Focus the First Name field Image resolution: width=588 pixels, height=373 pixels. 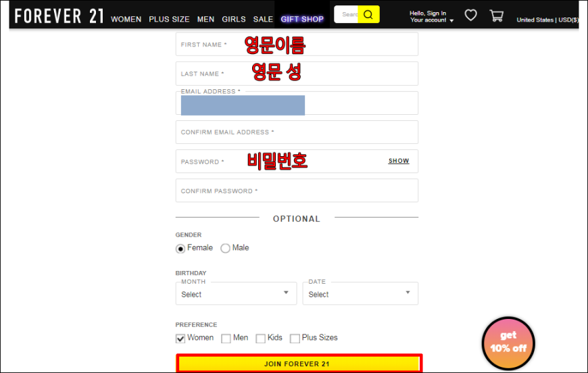click(x=297, y=44)
